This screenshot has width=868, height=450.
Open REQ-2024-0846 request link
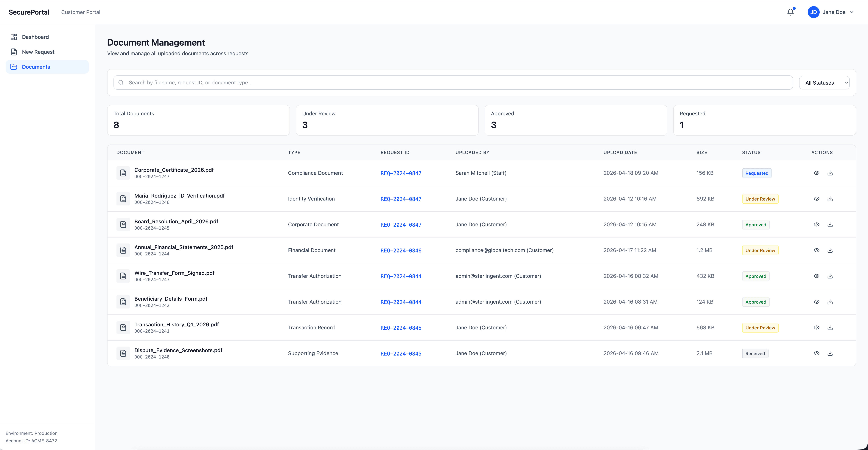click(x=401, y=250)
